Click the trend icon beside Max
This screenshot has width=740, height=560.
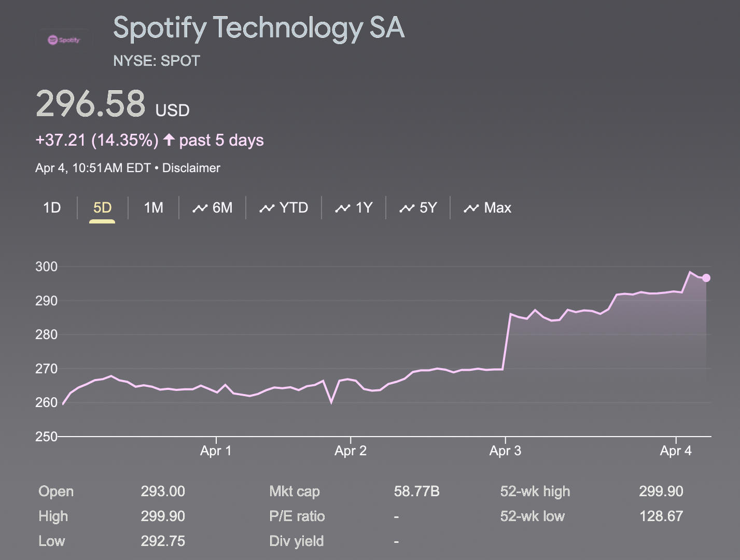(471, 208)
